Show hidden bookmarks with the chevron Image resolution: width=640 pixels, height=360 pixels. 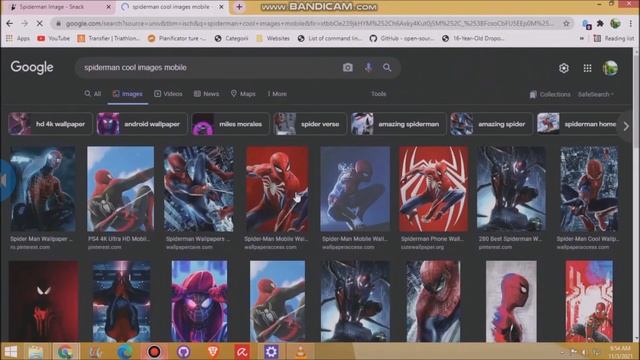(x=582, y=38)
